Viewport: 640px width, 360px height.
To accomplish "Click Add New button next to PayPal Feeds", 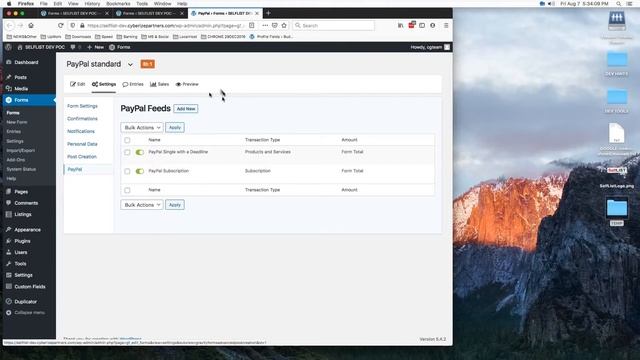I will (186, 109).
